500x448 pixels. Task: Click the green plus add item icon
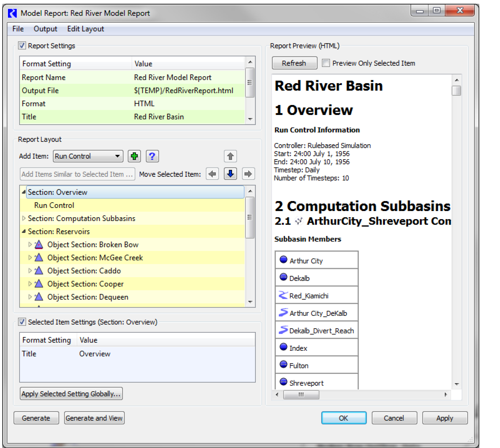point(134,156)
